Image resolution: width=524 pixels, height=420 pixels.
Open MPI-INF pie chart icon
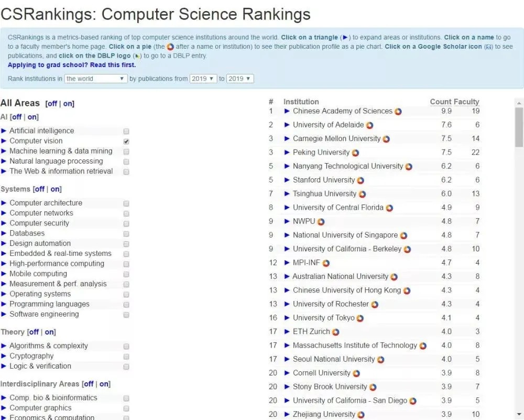326,263
